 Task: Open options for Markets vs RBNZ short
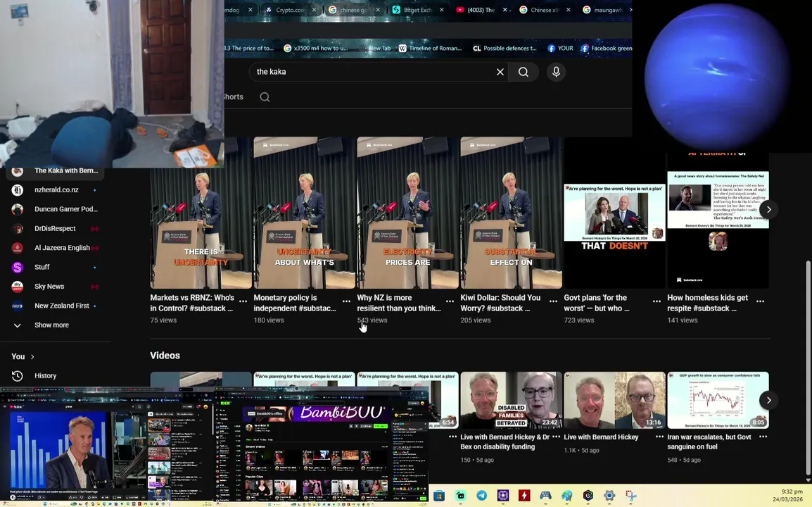[x=243, y=301]
